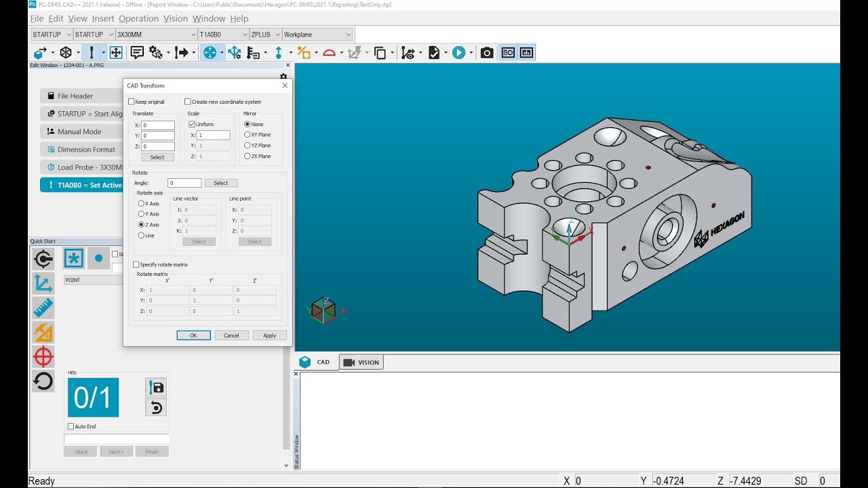Click the Quick Start probe calibration icon
Image resolution: width=868 pixels, height=488 pixels.
[x=43, y=259]
